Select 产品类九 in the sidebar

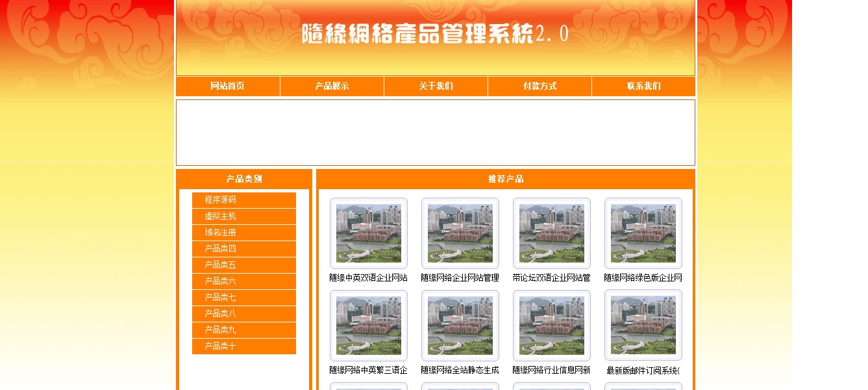point(244,330)
